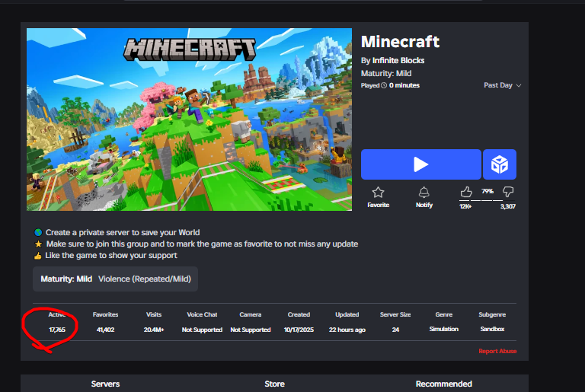Click the blue Play button
Viewport: 585px width, 392px height.
(x=420, y=164)
